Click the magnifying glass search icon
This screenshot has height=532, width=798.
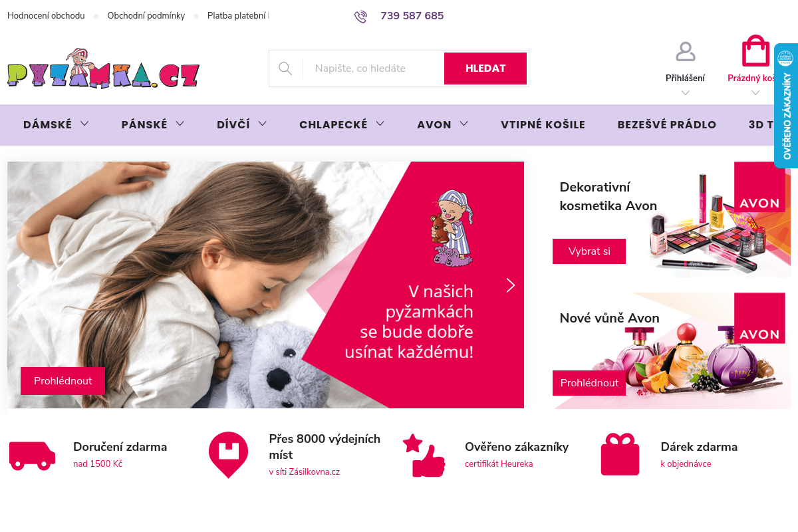coord(285,68)
